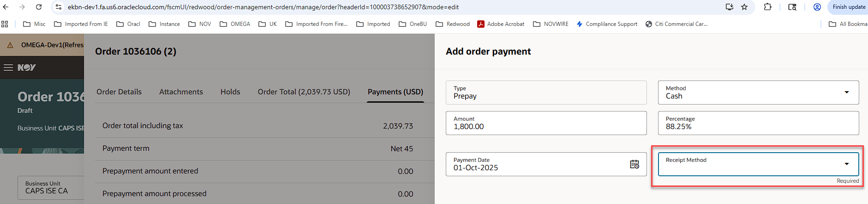Select the Payments (USD) tab
Image resolution: width=868 pixels, height=204 pixels.
tap(395, 92)
